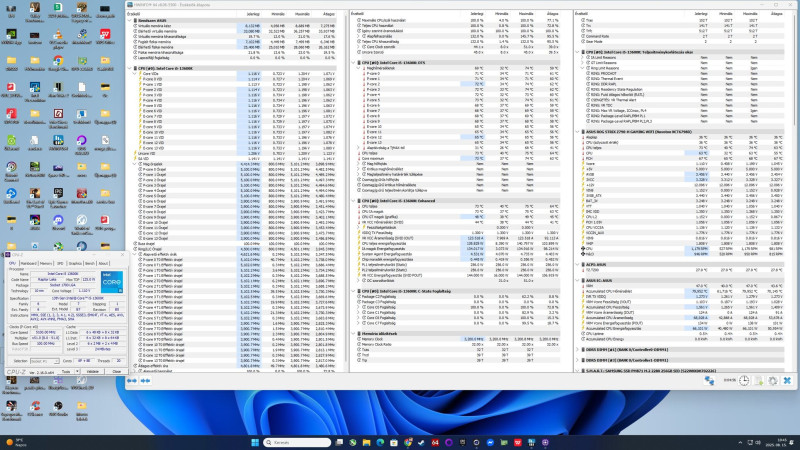Collapse ASUS ROG STRIX Z790-H group
This screenshot has height=450, width=800.
577,132
